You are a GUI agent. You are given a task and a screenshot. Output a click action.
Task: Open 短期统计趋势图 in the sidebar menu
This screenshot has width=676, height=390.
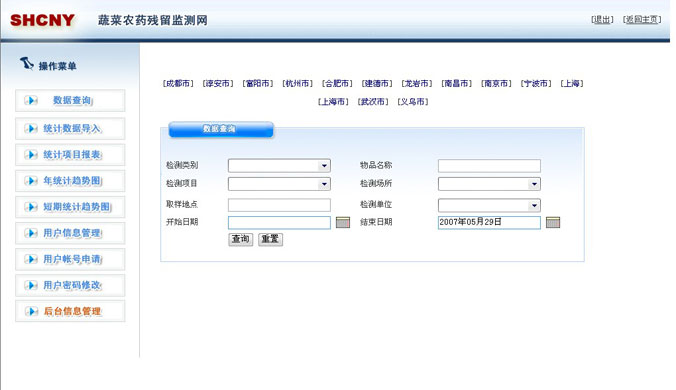click(70, 207)
